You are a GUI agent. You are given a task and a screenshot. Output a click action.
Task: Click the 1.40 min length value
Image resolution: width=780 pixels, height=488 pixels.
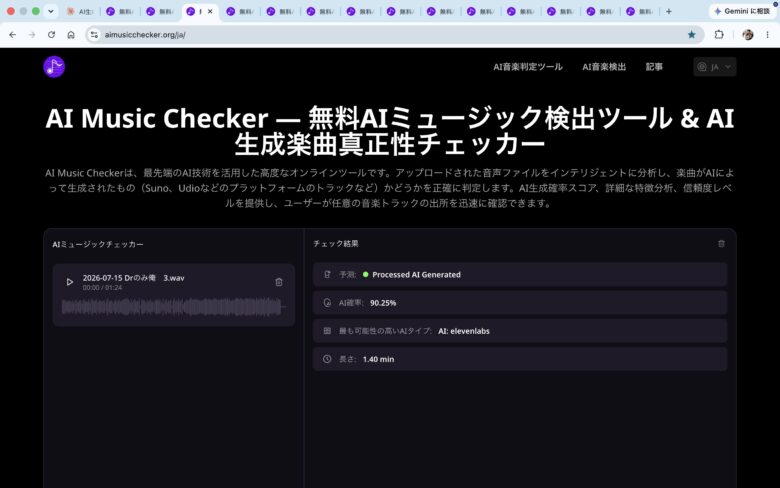pos(378,359)
